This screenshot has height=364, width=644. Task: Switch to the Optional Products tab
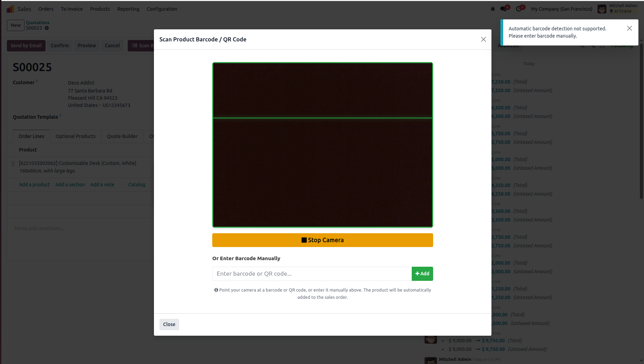(x=75, y=136)
